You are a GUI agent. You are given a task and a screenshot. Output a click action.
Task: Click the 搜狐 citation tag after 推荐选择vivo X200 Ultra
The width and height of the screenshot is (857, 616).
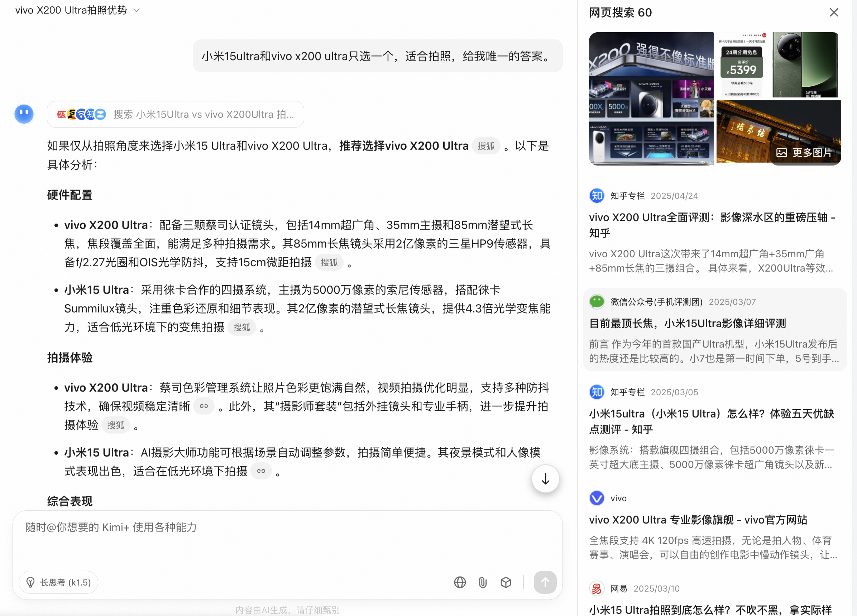[485, 146]
